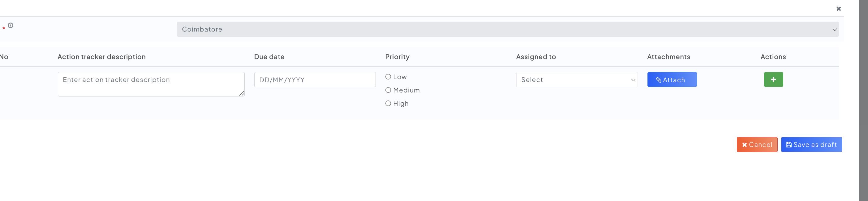
Task: Click the Due date DD/MM/YYYY field
Action: click(315, 80)
